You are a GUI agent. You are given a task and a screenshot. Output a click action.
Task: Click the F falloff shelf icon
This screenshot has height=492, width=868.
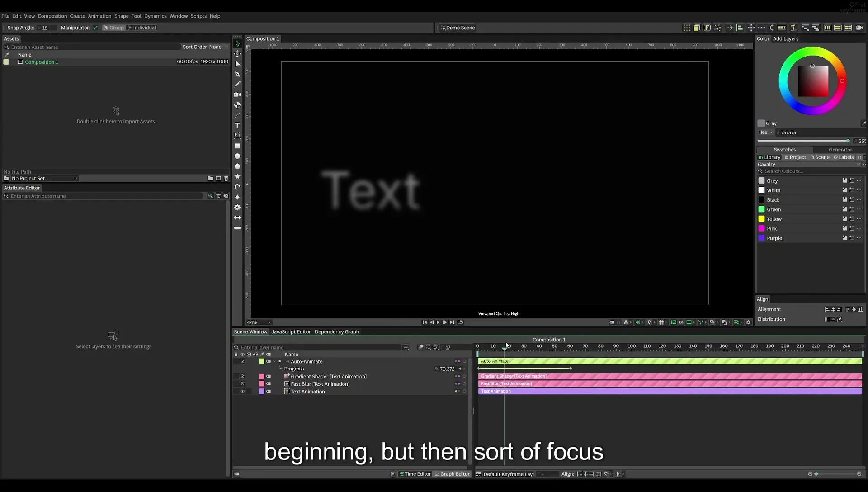(708, 28)
